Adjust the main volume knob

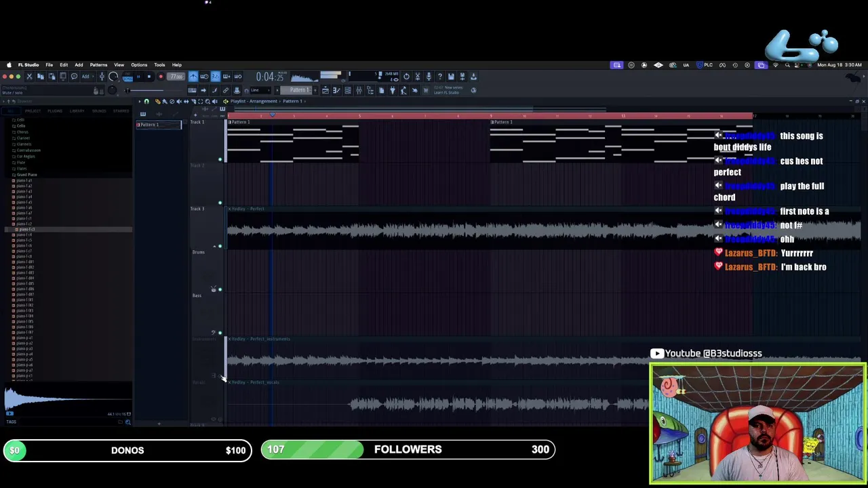113,76
